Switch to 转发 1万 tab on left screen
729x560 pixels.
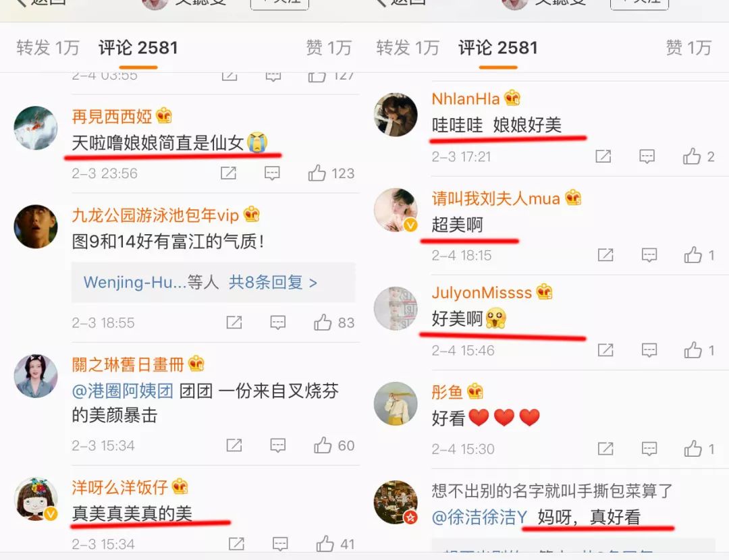48,48
